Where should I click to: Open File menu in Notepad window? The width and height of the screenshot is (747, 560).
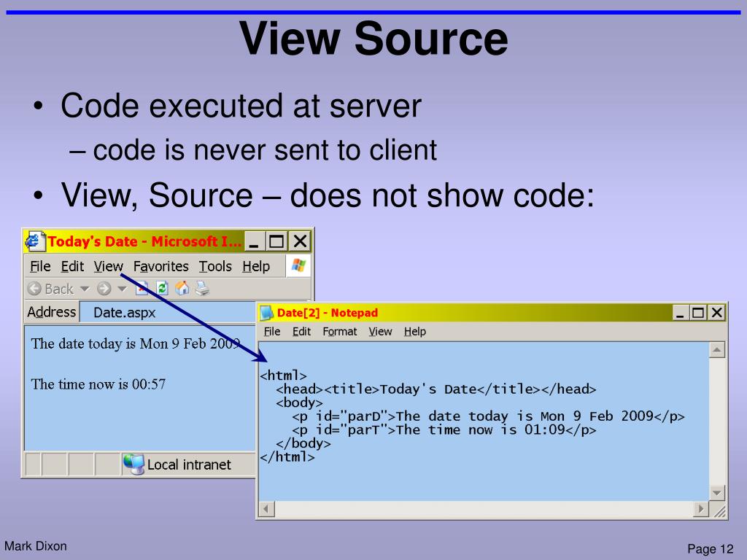[x=272, y=332]
